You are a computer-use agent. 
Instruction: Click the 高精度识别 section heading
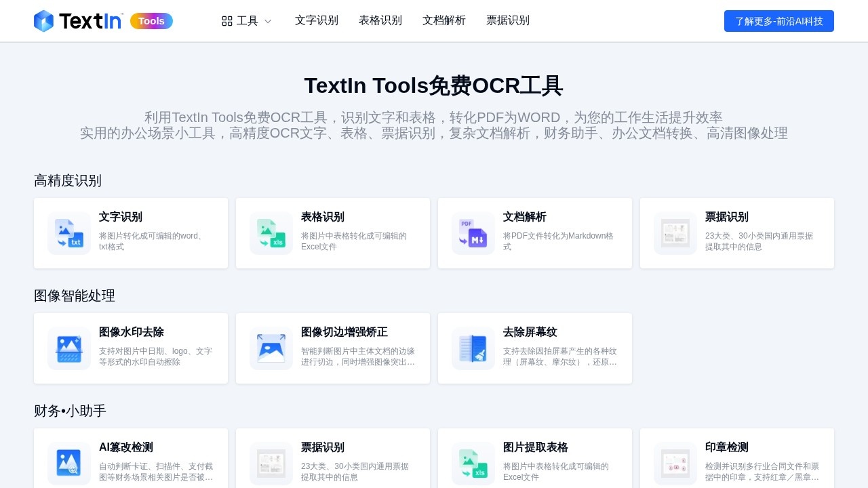pos(68,181)
